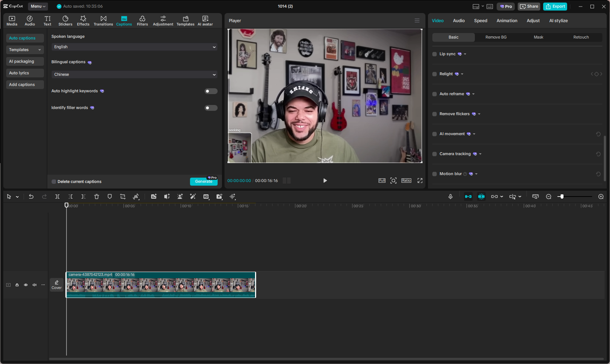
Task: Click the Delete icon in the timeline toolbar
Action: (x=96, y=197)
